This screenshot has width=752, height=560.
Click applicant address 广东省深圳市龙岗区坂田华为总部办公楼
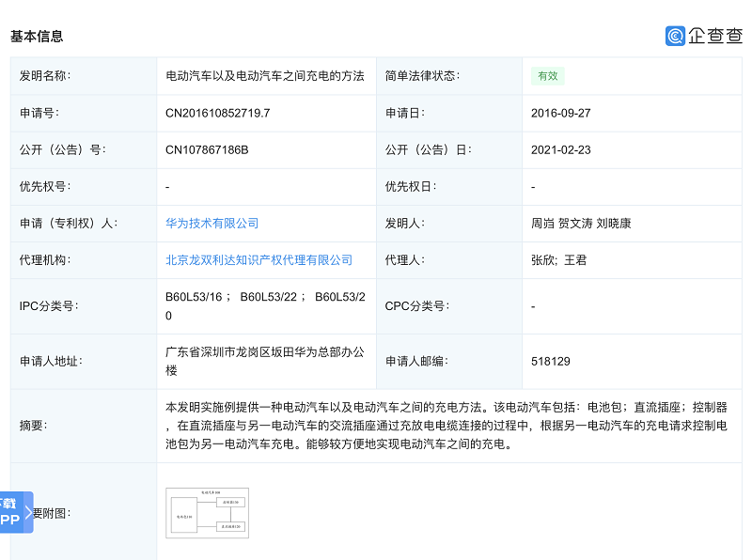point(265,362)
